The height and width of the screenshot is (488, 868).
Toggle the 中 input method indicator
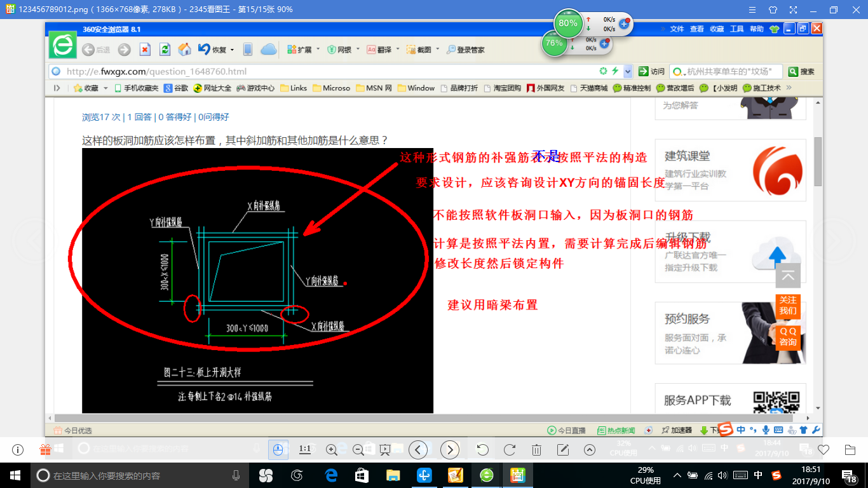pyautogui.click(x=758, y=475)
